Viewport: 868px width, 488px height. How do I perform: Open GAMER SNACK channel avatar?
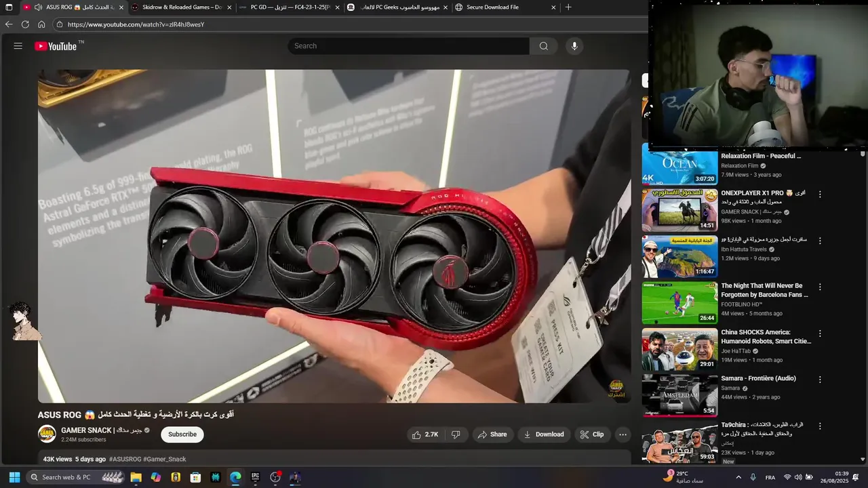47,434
